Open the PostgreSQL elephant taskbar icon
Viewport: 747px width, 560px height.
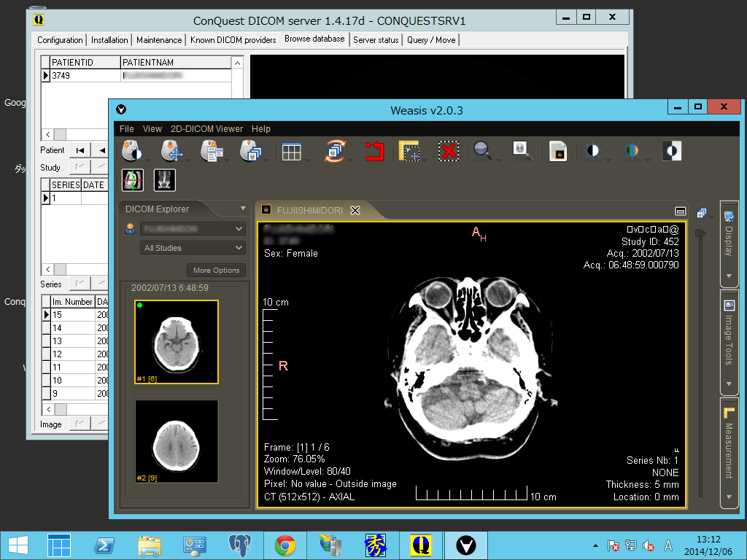(x=240, y=545)
